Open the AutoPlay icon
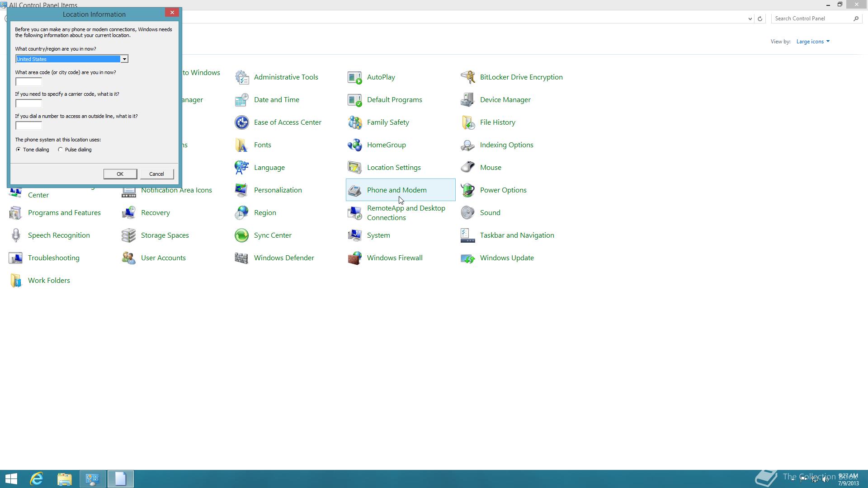 tap(355, 77)
